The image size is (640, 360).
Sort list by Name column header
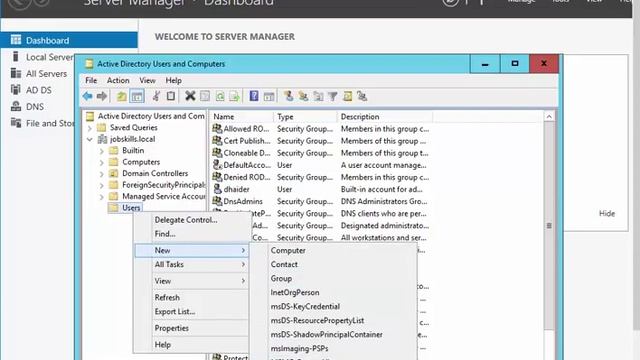tap(241, 117)
